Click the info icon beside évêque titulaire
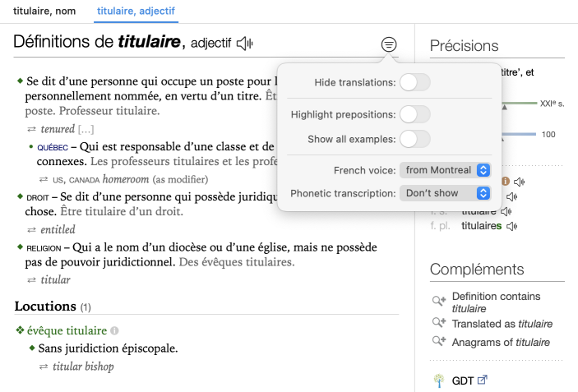This screenshot has width=578, height=392. tap(115, 330)
